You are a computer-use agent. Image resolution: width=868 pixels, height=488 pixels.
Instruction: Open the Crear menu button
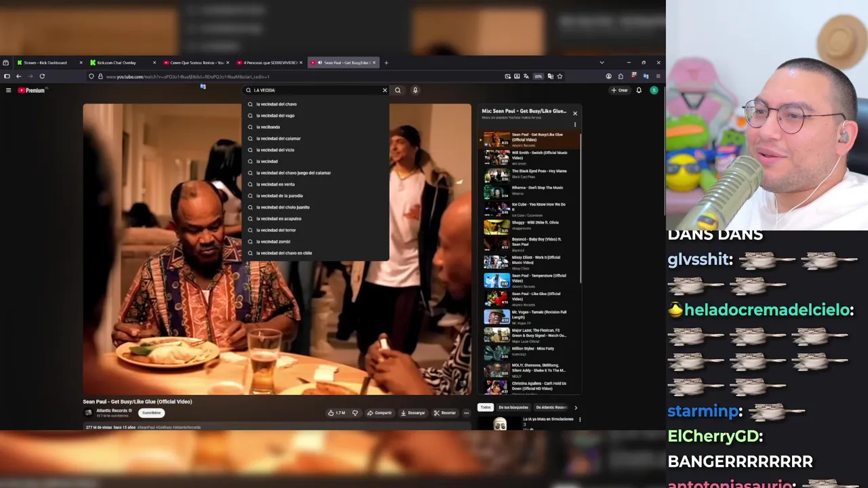[620, 90]
